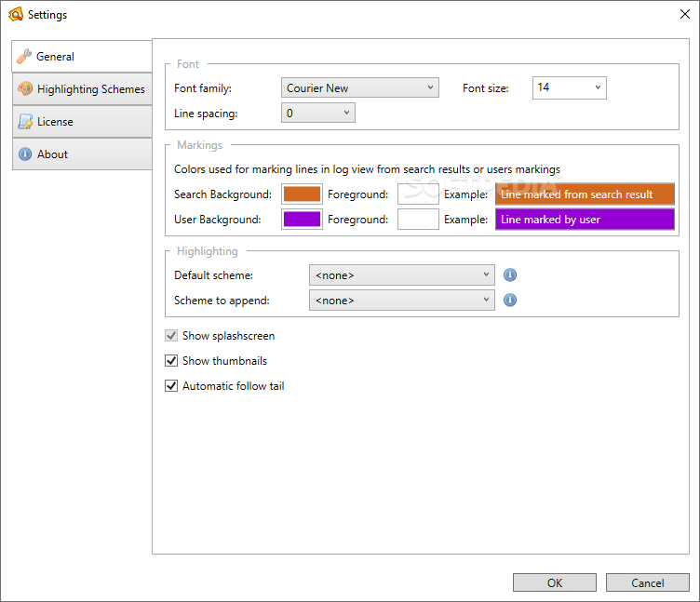Click the wrench icon beside General

coord(24,57)
